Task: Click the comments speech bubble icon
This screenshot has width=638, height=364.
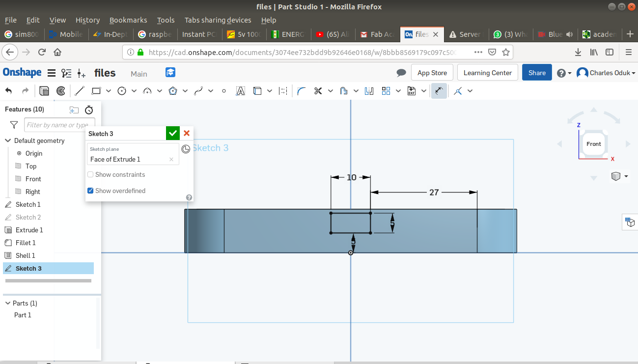Action: coord(401,73)
